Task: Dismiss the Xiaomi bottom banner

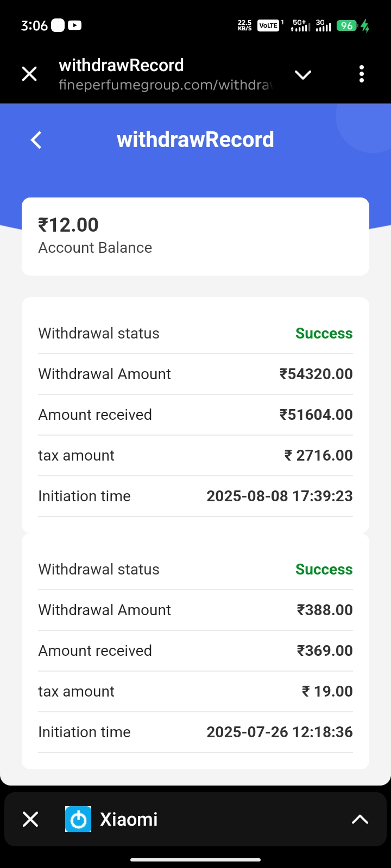Action: [30, 819]
